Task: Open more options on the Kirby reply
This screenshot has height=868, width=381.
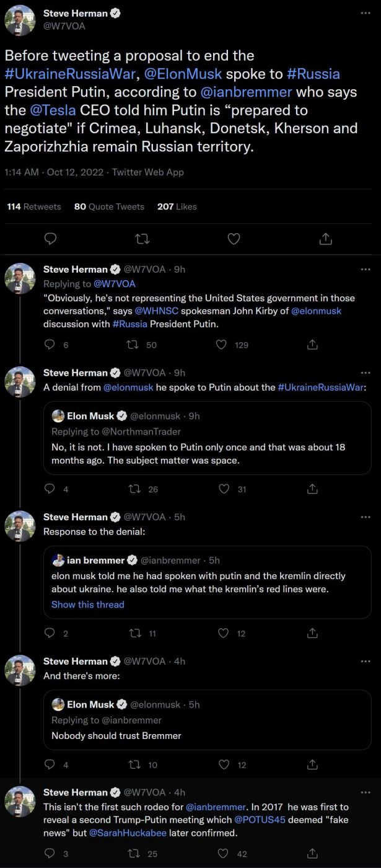Action: (366, 269)
